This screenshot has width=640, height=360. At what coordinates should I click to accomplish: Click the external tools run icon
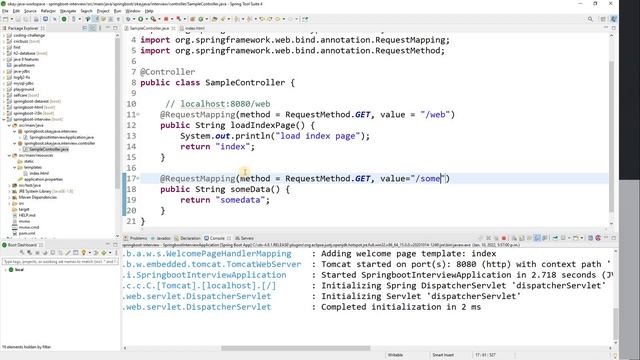153,19
